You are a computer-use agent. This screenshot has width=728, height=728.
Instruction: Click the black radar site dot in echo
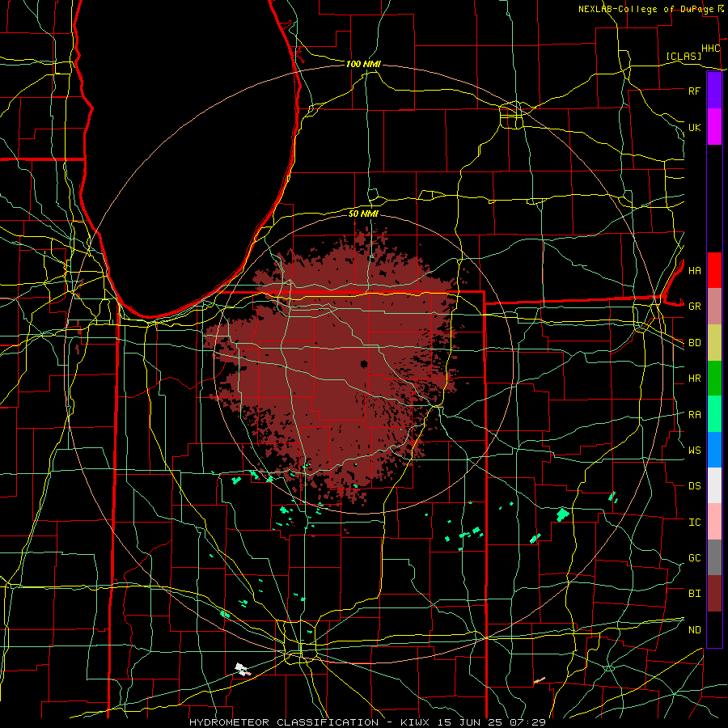click(x=364, y=364)
